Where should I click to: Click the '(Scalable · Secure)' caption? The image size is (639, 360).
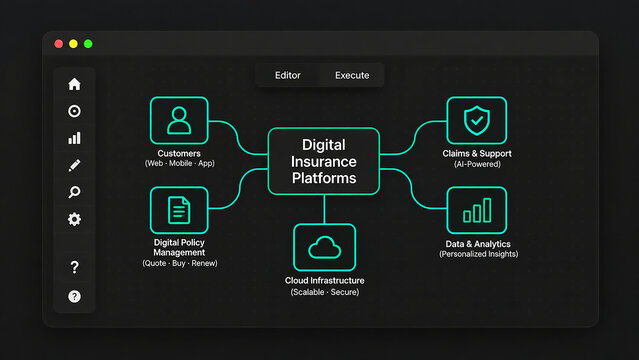point(325,292)
